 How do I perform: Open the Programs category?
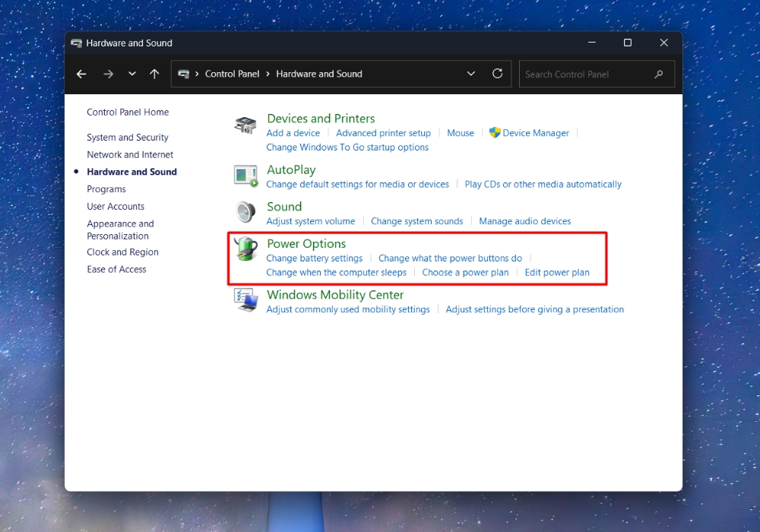[106, 189]
